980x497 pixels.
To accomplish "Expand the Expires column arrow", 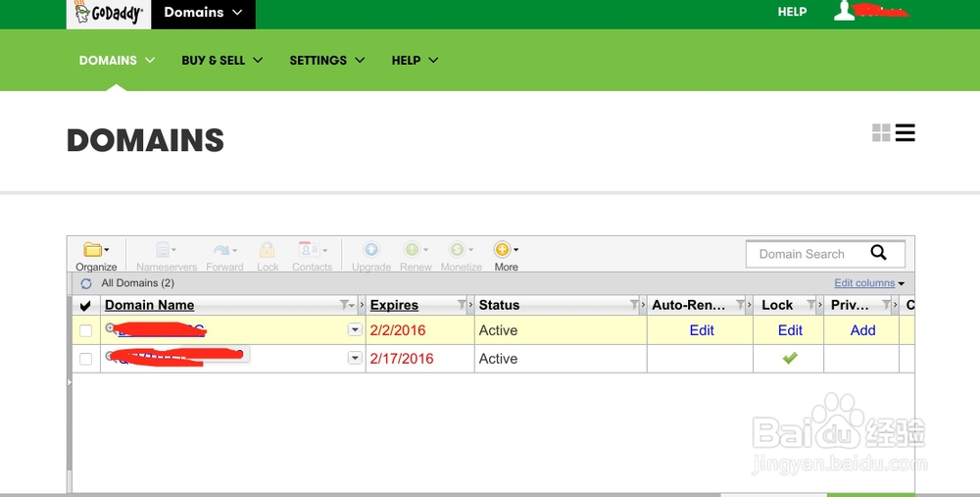I will click(x=470, y=305).
